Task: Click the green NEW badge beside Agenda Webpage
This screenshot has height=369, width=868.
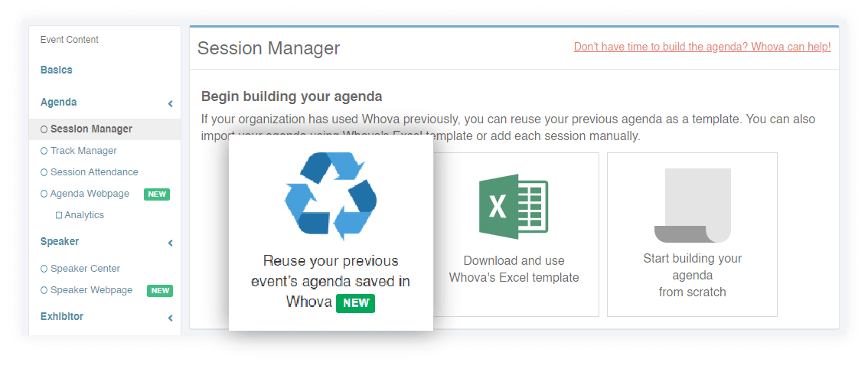Action: pyautogui.click(x=157, y=194)
